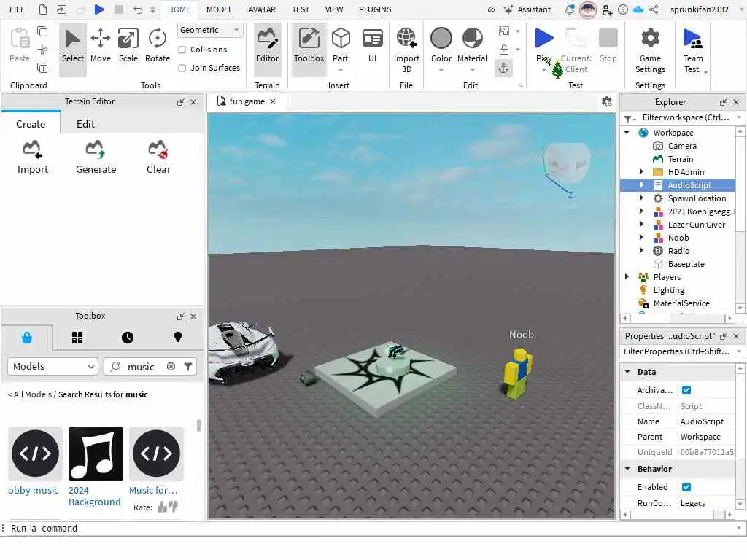Open the Color picker button
Screen dimensions: 747x560
pyautogui.click(x=441, y=46)
